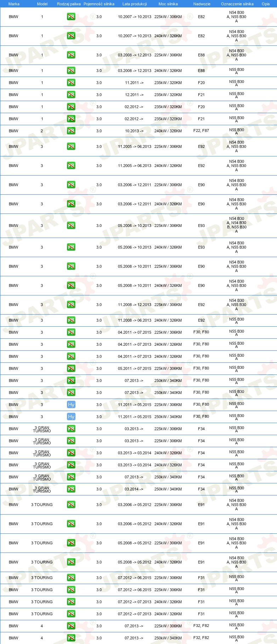
Task: Select the '11.2008 -> 12.2013' date cell
Action: (x=135, y=305)
